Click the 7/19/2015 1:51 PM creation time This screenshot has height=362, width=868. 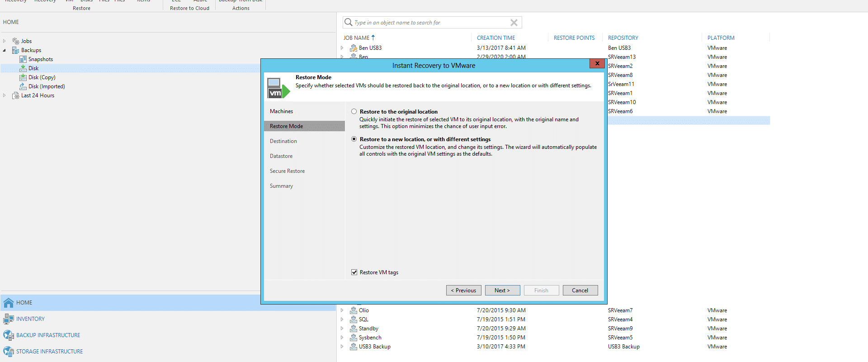[x=501, y=319]
